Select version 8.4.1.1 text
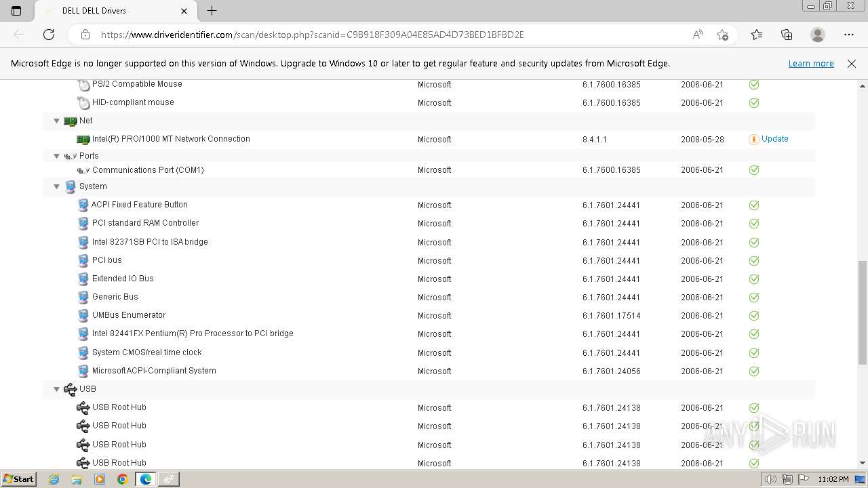Image resolution: width=868 pixels, height=488 pixels. [595, 140]
